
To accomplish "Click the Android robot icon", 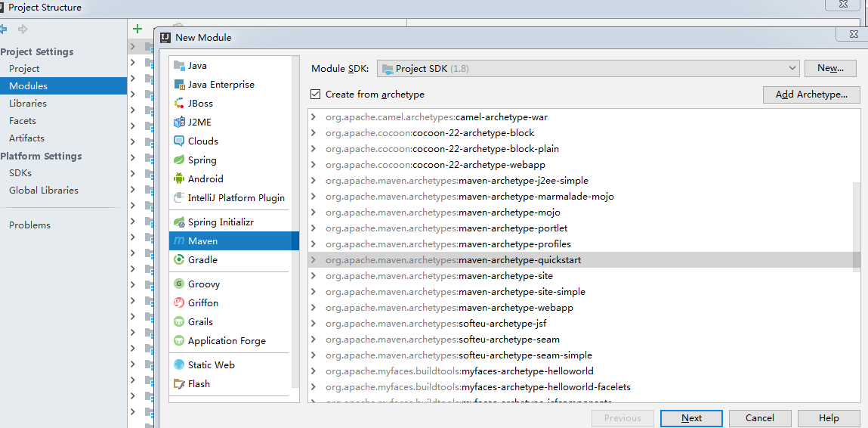I will click(x=179, y=178).
